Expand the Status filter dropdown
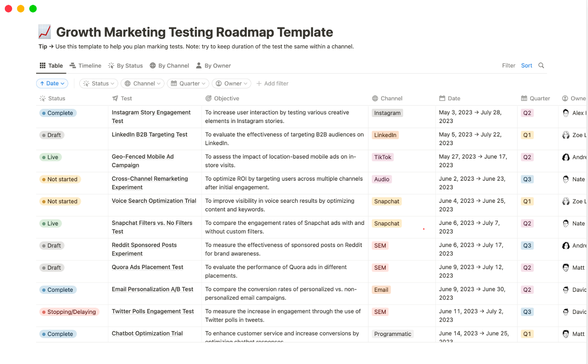Screen dimensions: 588x364 (x=98, y=84)
